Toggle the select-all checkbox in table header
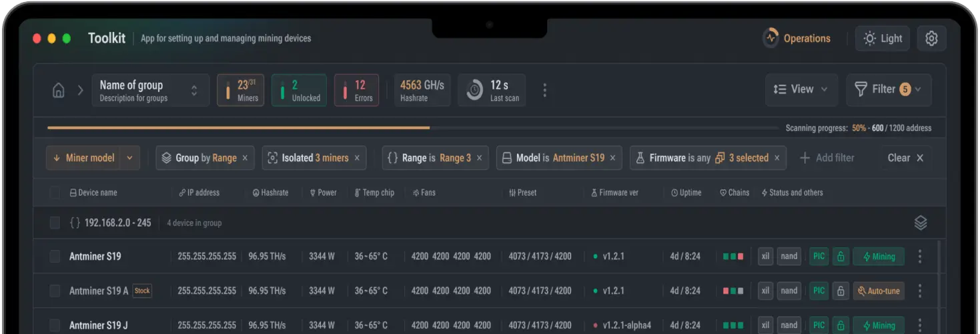Image resolution: width=980 pixels, height=334 pixels. pyautogui.click(x=55, y=193)
